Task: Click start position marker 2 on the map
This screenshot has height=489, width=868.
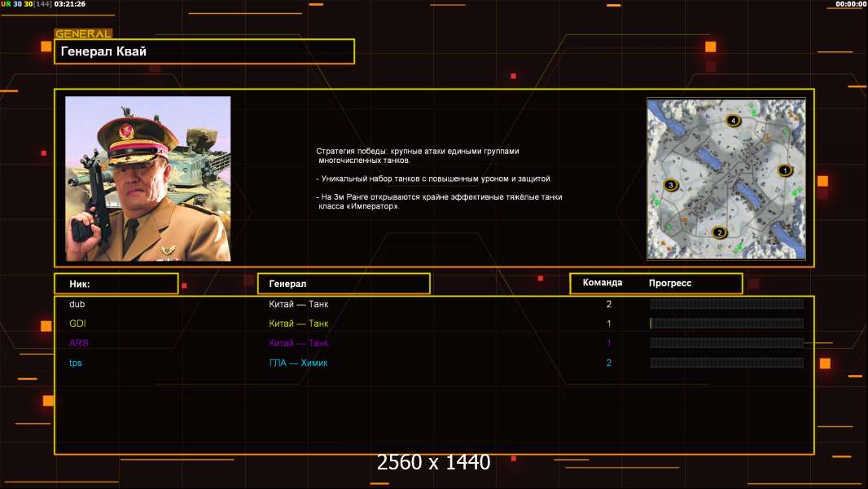Action: (x=718, y=232)
